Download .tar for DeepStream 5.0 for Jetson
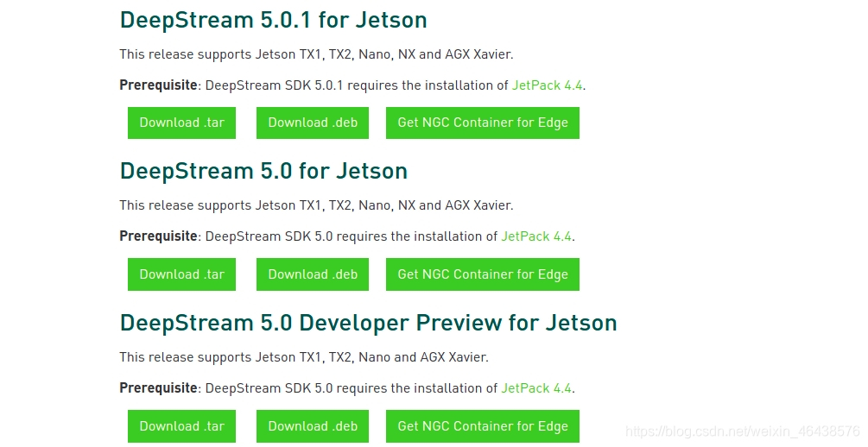868x447 pixels. pos(181,274)
